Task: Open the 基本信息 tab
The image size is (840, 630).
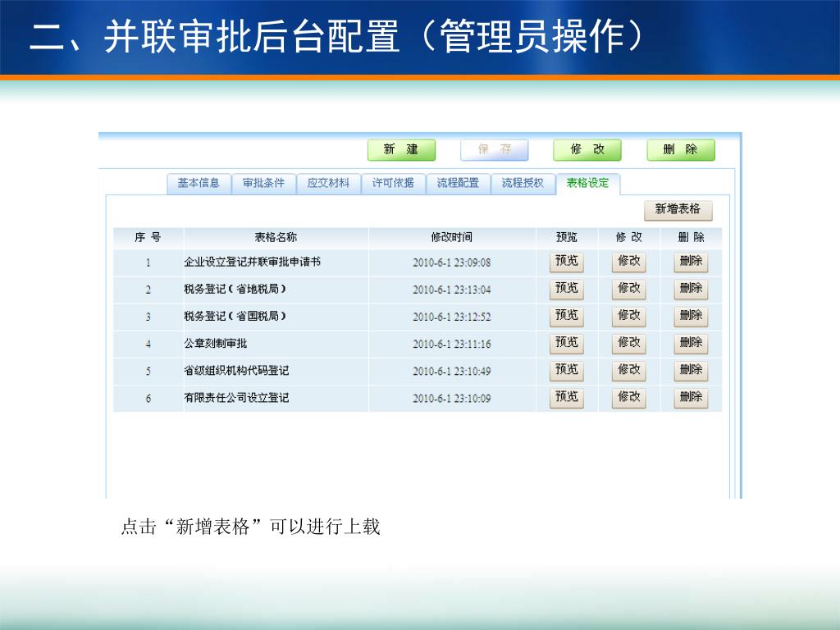Action: point(199,184)
